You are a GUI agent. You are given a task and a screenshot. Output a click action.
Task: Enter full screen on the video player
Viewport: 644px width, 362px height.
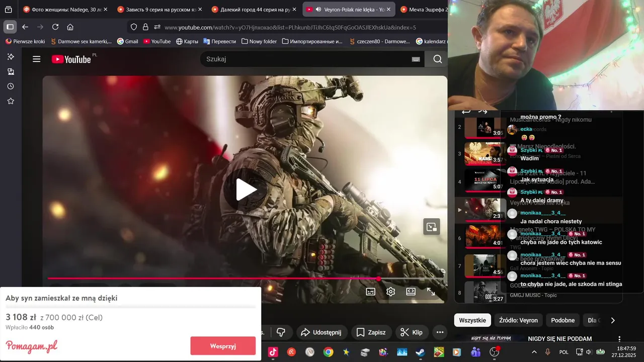pos(431,292)
